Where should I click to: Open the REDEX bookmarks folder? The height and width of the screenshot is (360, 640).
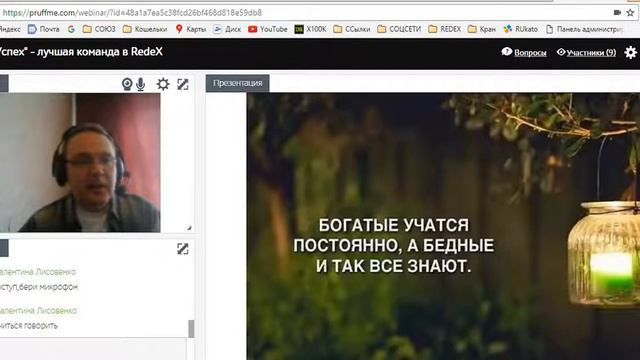coord(444,29)
